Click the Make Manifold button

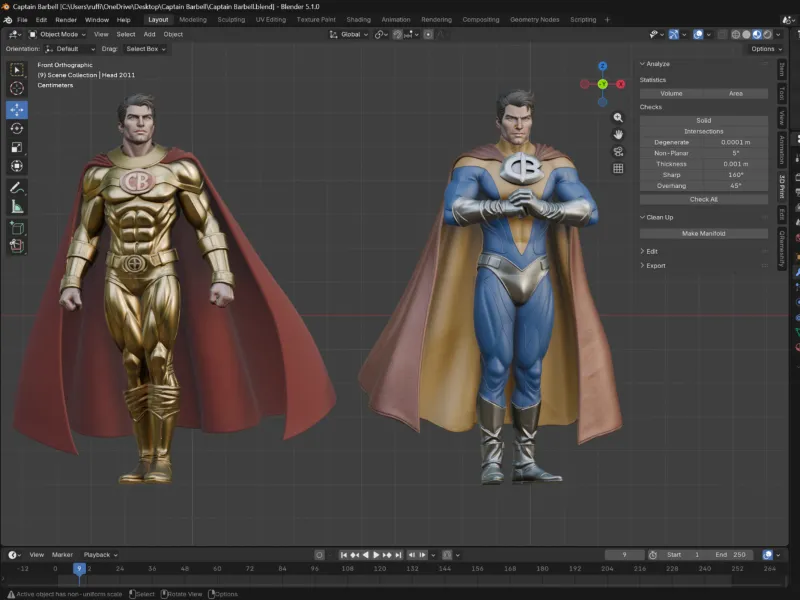(x=704, y=234)
